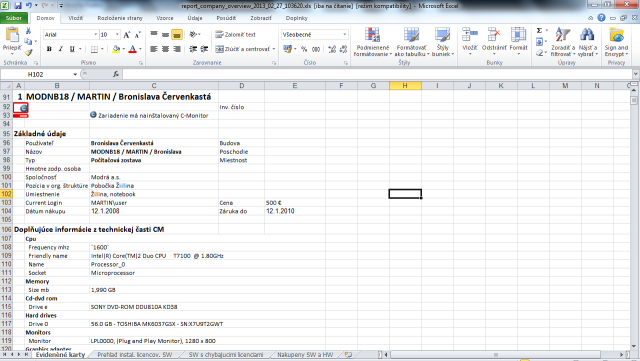Decrease font size with small A icon
This screenshot has height=361, width=640.
coord(138,35)
